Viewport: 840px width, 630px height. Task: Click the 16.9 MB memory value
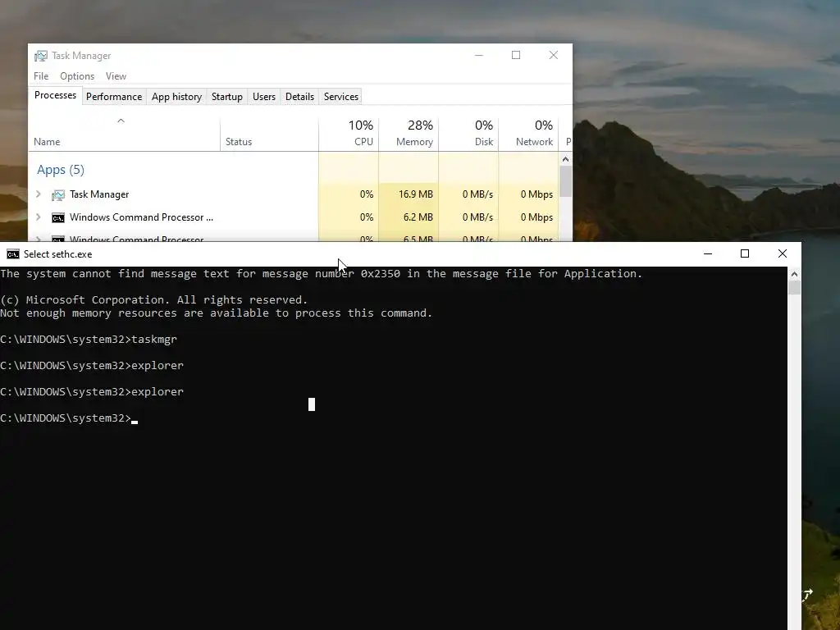point(415,194)
